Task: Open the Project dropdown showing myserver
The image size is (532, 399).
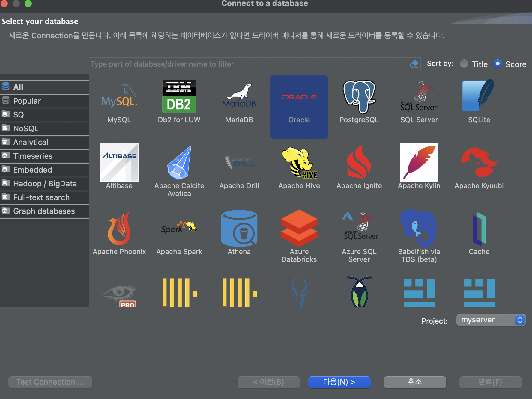Action: [x=491, y=320]
